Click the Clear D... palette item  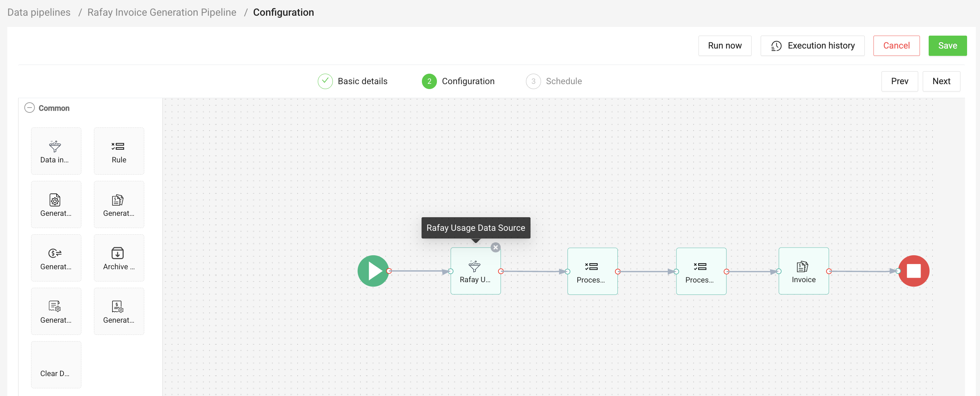(x=56, y=365)
